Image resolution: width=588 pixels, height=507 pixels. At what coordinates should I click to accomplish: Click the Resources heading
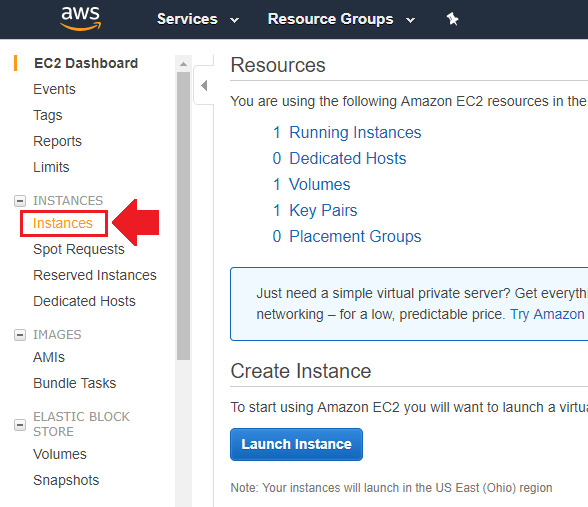278,65
